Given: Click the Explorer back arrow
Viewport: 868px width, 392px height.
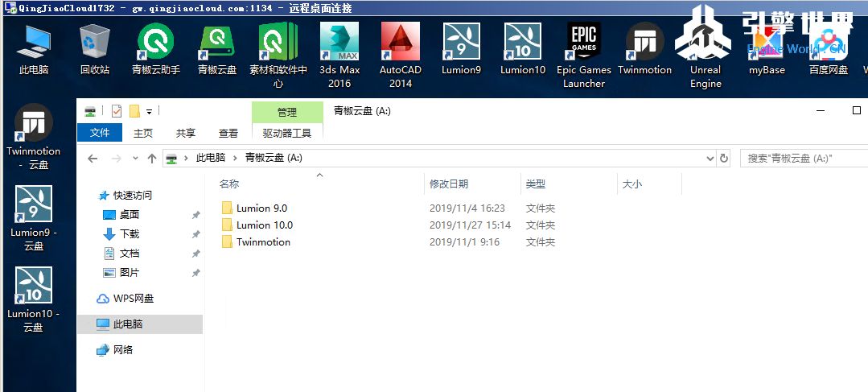Looking at the screenshot, I should tap(93, 159).
